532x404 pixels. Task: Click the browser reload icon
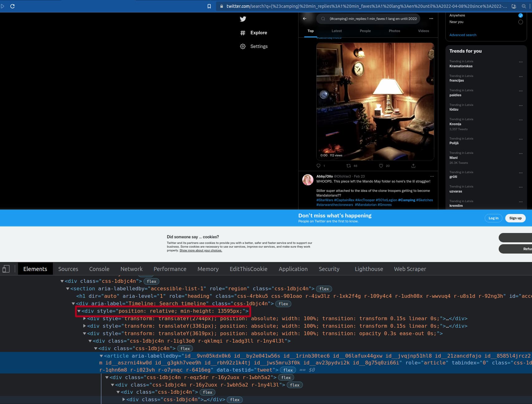(x=12, y=6)
